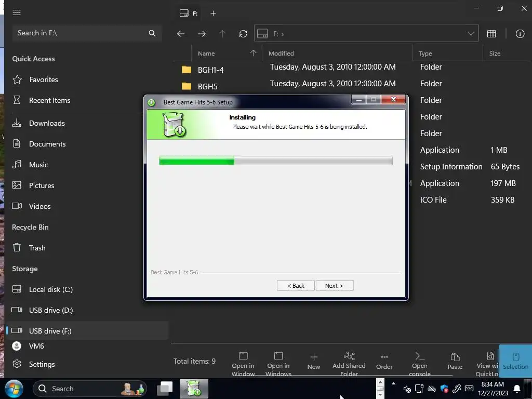This screenshot has height=399, width=532.
Task: Select USB drive (D:) in Storage
Action: pyautogui.click(x=51, y=310)
